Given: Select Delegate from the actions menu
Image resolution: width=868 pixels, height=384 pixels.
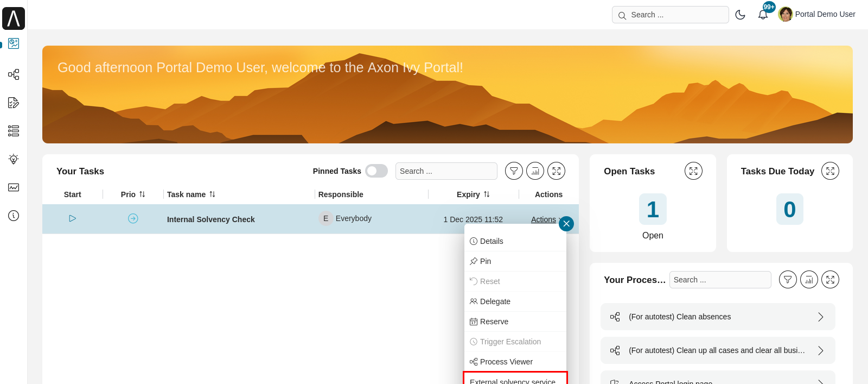Looking at the screenshot, I should pyautogui.click(x=495, y=301).
